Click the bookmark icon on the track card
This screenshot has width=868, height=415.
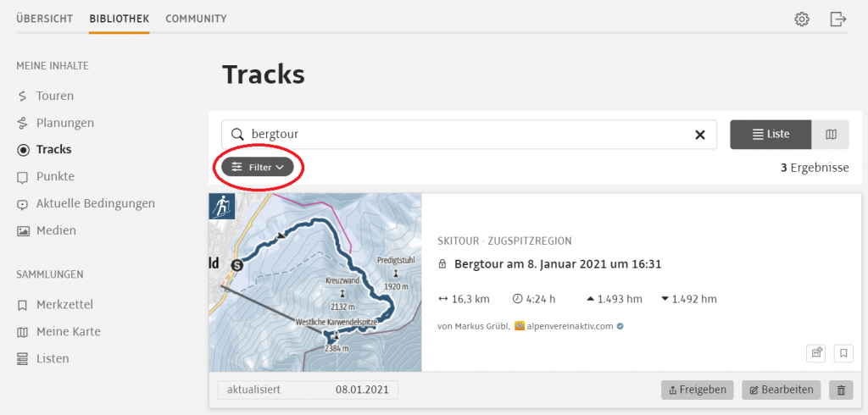tap(843, 352)
